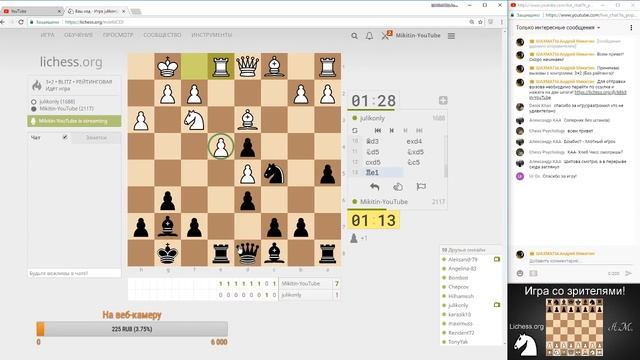Open the lichess search icon

point(354,36)
